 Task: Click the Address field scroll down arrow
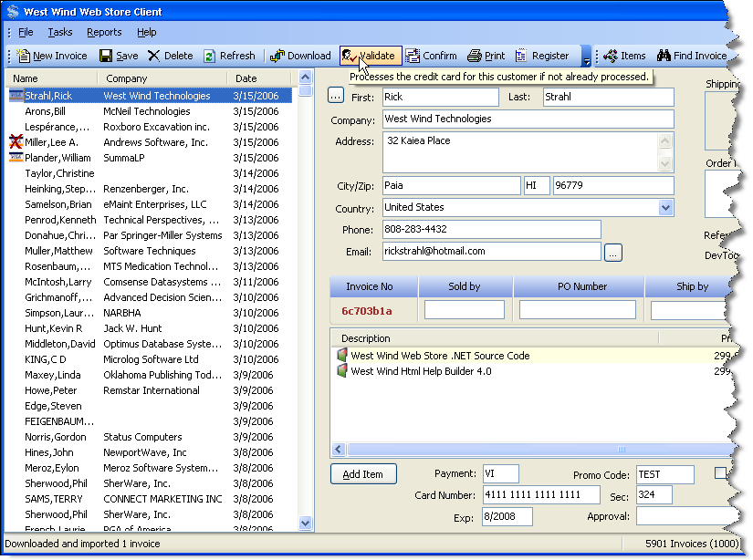click(x=664, y=163)
